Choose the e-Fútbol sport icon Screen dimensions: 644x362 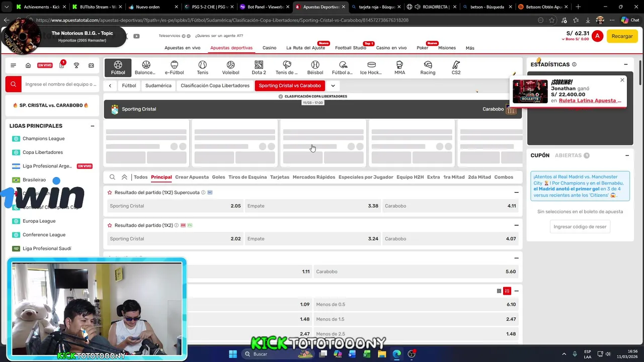click(174, 68)
